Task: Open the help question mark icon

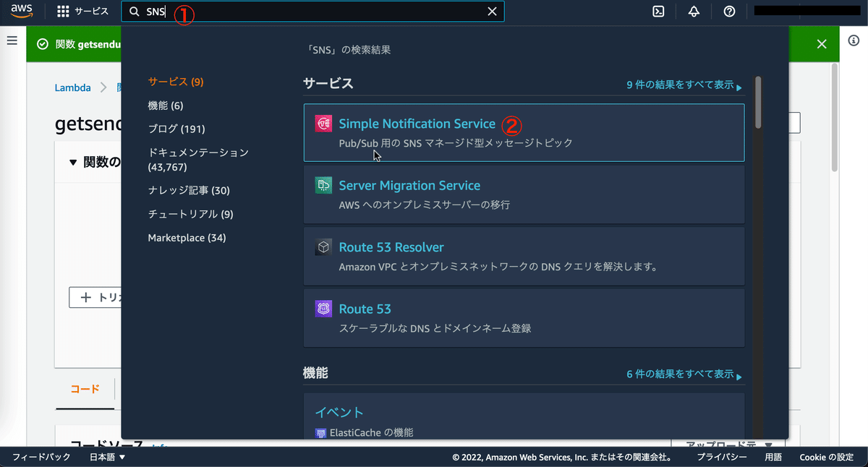Action: [x=730, y=12]
